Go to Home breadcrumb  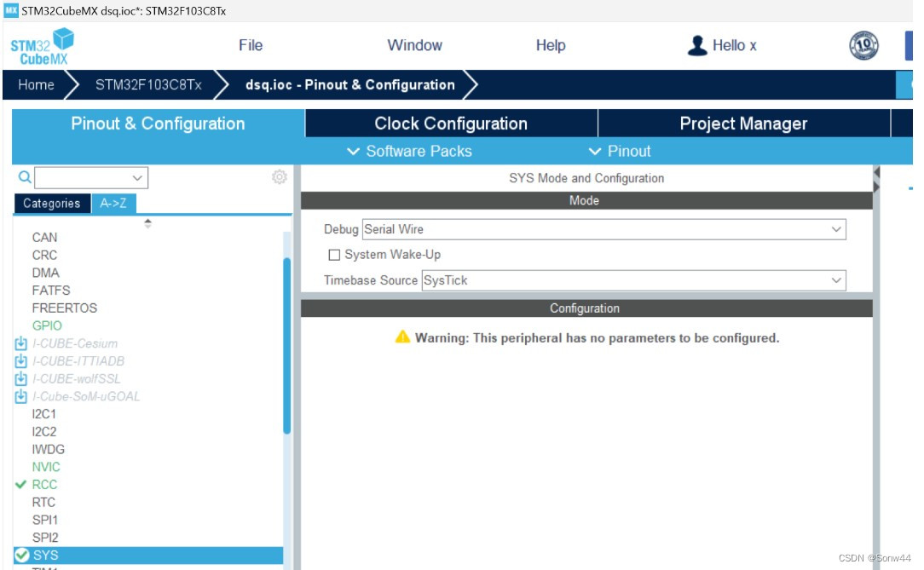(x=36, y=85)
